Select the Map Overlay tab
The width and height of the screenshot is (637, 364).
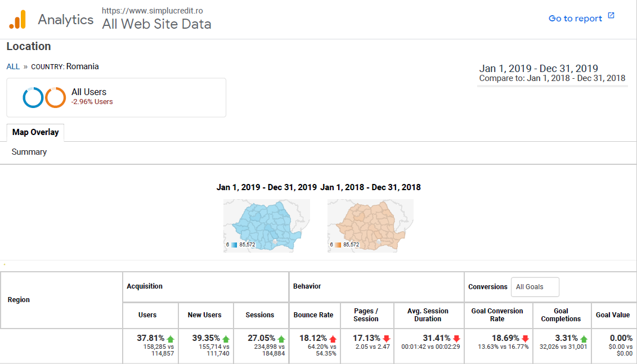point(35,132)
